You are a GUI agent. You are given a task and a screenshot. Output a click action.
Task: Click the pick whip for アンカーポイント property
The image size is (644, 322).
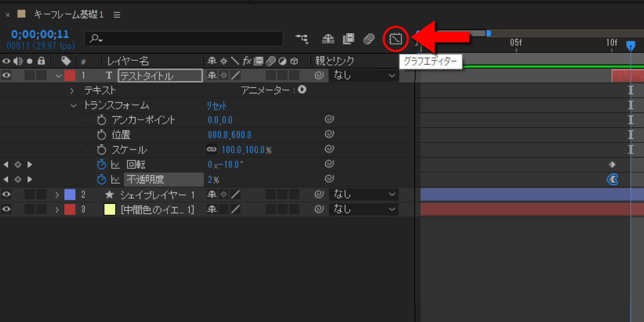[x=330, y=120]
